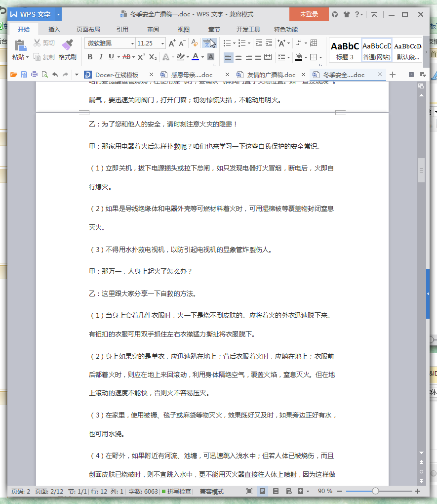Image resolution: width=437 pixels, height=504 pixels.
Task: Select the 标题 3 heading style
Action: coord(345,50)
